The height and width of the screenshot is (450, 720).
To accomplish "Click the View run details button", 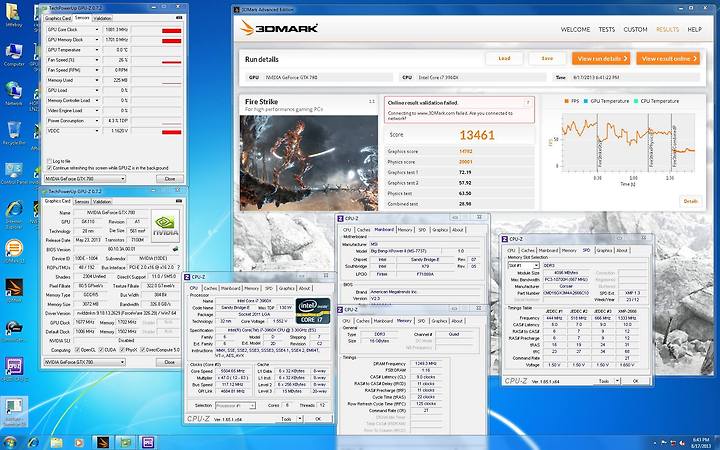I will (x=601, y=58).
